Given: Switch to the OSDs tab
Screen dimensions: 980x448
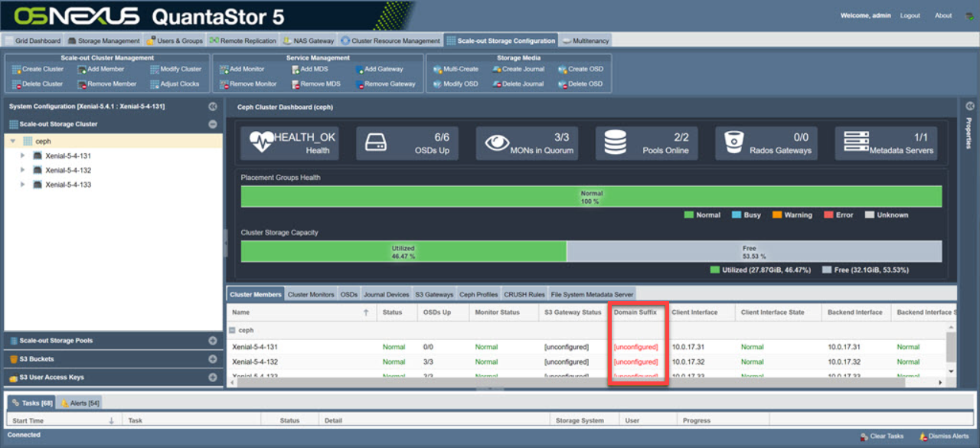Looking at the screenshot, I should (349, 294).
